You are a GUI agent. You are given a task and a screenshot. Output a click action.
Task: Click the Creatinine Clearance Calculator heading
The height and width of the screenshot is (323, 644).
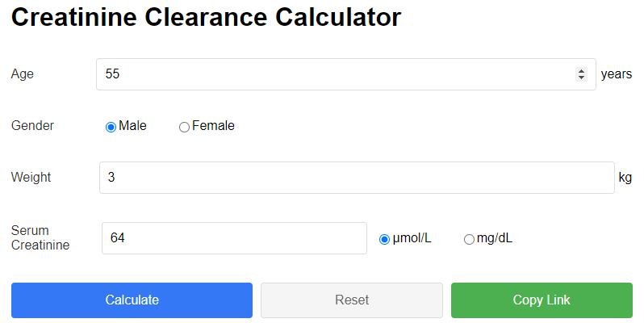[206, 17]
